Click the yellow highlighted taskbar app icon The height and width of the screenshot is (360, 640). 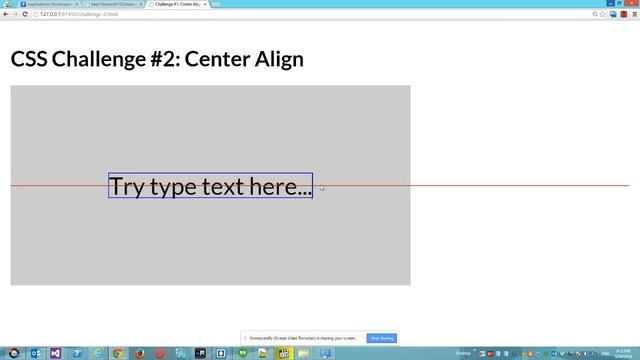click(x=284, y=353)
